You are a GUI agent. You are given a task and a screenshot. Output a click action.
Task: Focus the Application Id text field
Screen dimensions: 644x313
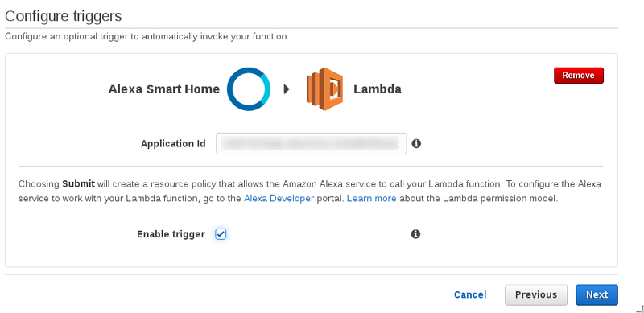(312, 143)
